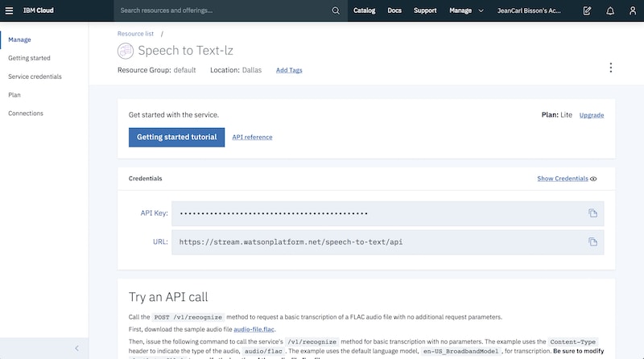Open the JeanCarl Bisson's account switcher
The image size is (644, 359).
pyautogui.click(x=529, y=10)
